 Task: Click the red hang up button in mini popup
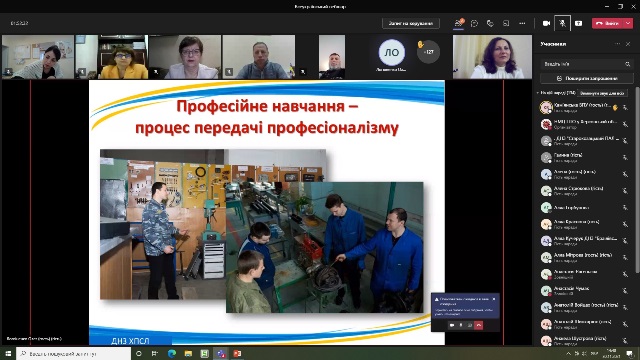[479, 325]
